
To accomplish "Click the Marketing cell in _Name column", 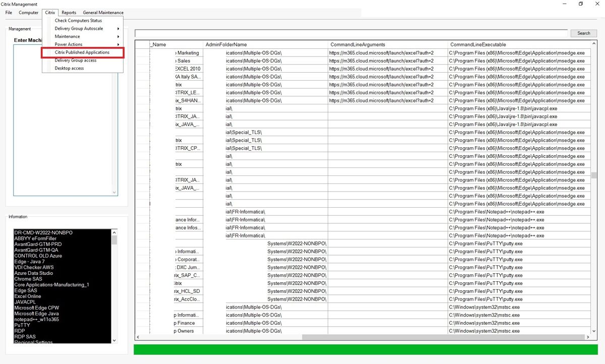I will pyautogui.click(x=176, y=53).
